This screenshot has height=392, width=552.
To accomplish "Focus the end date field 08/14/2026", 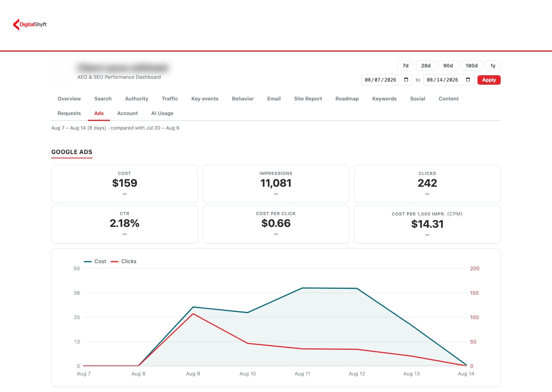I will click(x=449, y=80).
